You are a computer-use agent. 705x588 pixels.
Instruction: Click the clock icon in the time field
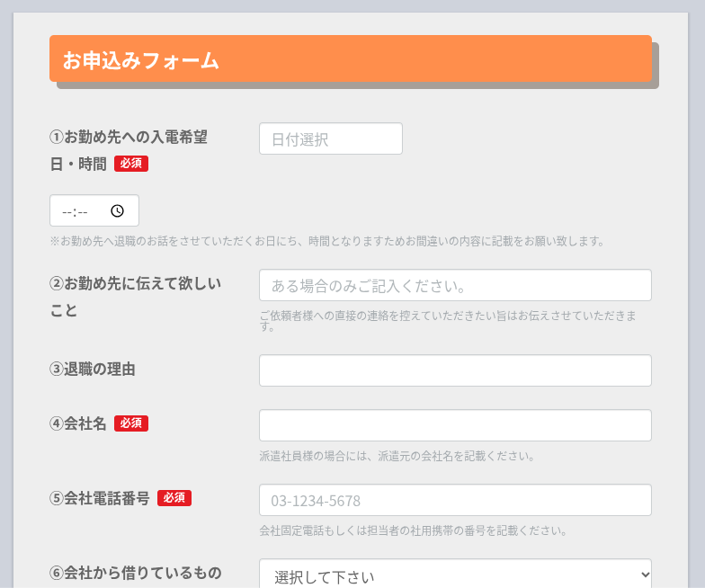[x=117, y=211]
